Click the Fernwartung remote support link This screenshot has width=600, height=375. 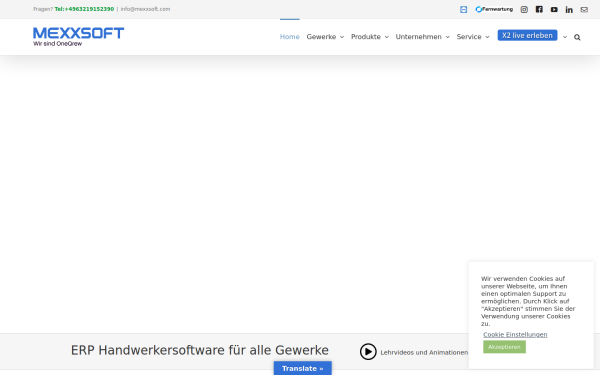[494, 9]
